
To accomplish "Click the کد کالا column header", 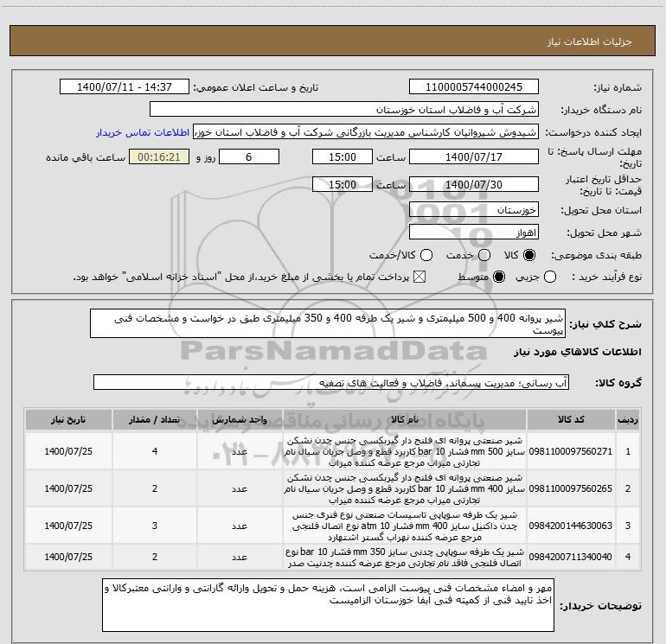I will tap(571, 419).
